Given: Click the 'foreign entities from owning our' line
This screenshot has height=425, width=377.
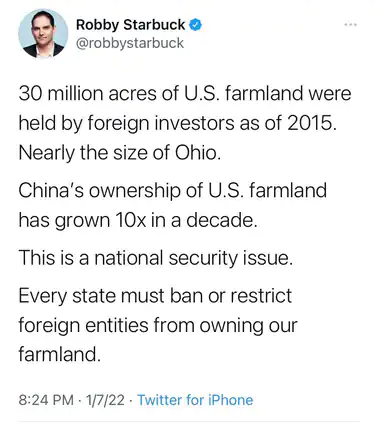Looking at the screenshot, I should pos(158,325).
